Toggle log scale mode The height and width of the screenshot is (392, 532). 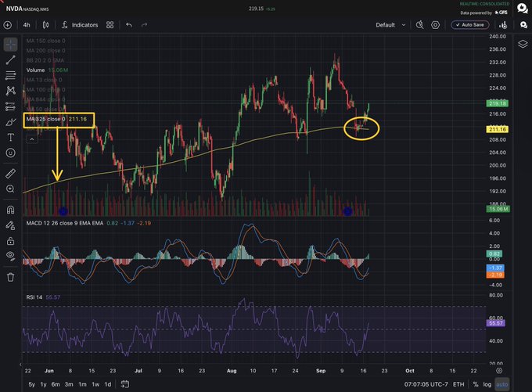(487, 384)
